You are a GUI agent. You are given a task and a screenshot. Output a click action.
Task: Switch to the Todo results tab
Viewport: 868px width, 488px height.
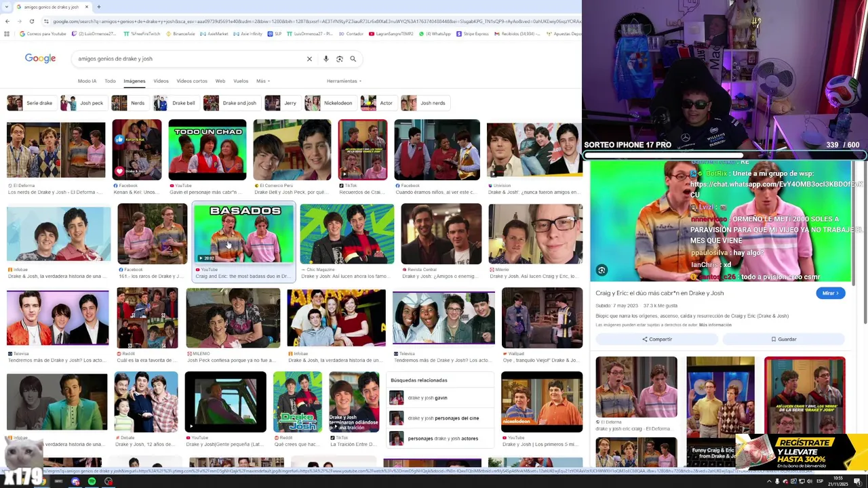coord(110,81)
